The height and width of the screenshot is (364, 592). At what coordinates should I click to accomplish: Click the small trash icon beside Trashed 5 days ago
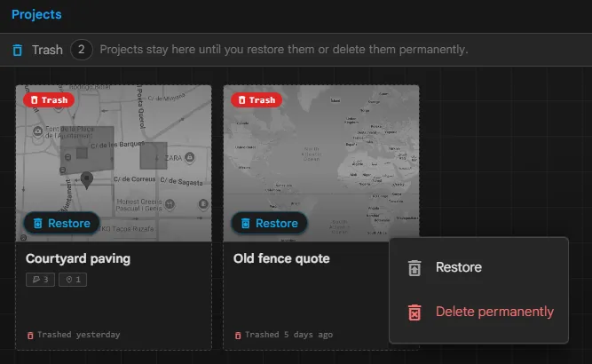coord(238,336)
